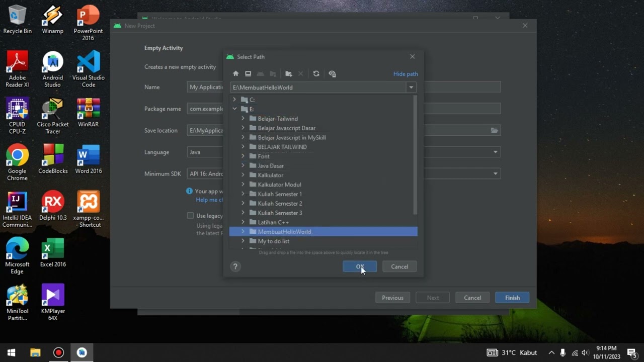Viewport: 644px width, 362px height.
Task: Launch CPUID CPU-Z shortcut
Action: pyautogui.click(x=17, y=116)
